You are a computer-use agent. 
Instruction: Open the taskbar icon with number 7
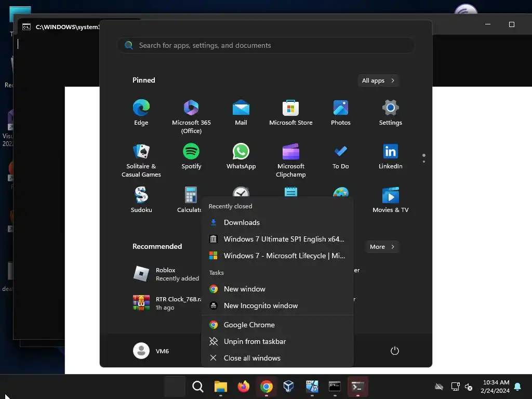(312, 387)
